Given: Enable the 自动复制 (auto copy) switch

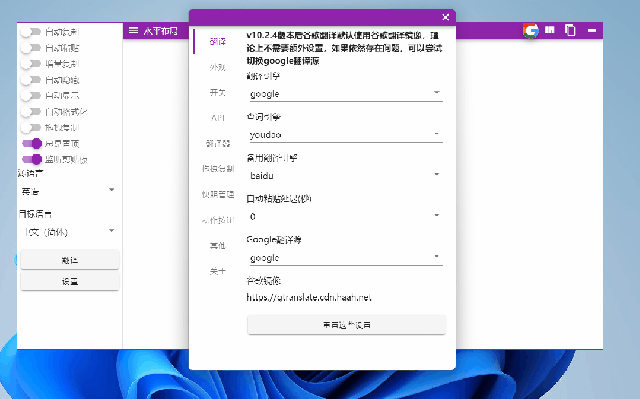Looking at the screenshot, I should click(31, 32).
